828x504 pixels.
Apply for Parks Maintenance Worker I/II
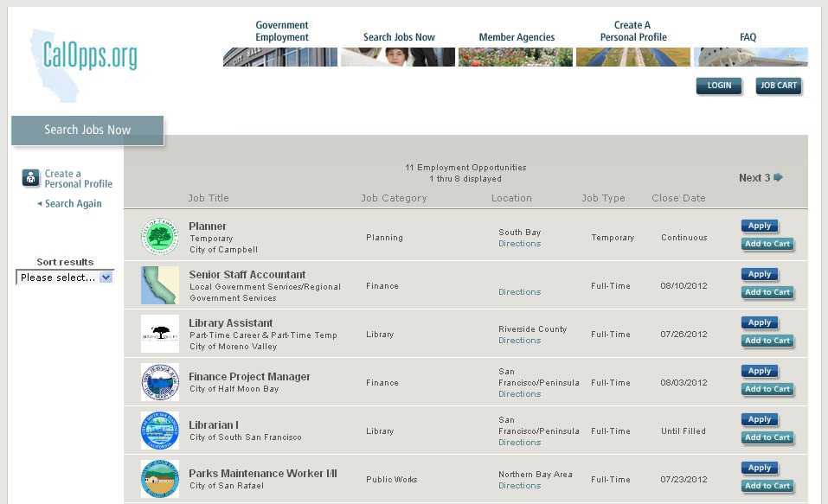[760, 468]
